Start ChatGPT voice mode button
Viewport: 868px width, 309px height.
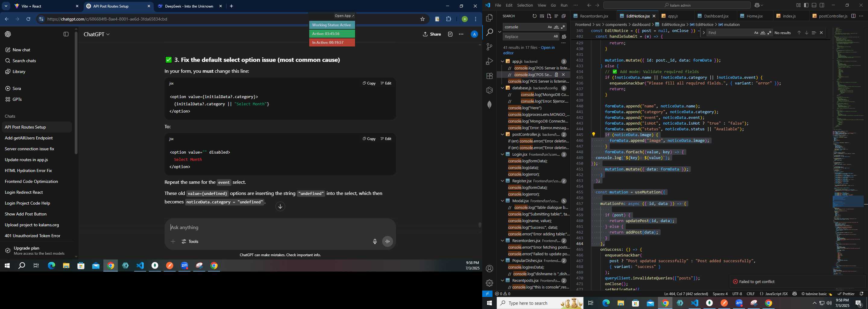pyautogui.click(x=388, y=241)
